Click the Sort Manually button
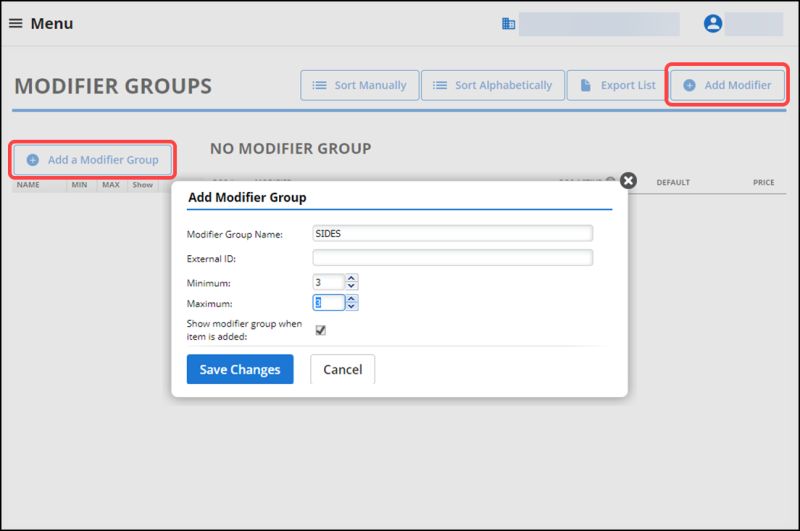Screen dimensions: 800x531 360,85
